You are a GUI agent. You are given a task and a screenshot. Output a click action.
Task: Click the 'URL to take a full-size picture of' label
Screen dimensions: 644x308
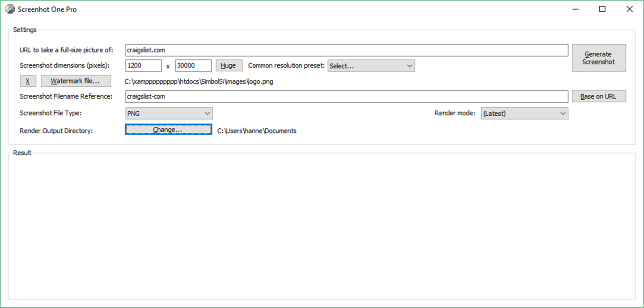pos(67,50)
